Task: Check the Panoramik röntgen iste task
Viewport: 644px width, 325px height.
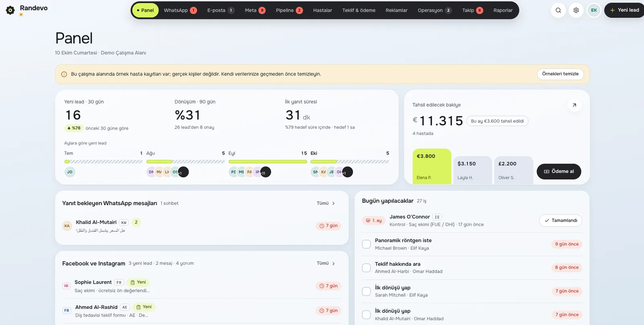Action: click(x=366, y=244)
